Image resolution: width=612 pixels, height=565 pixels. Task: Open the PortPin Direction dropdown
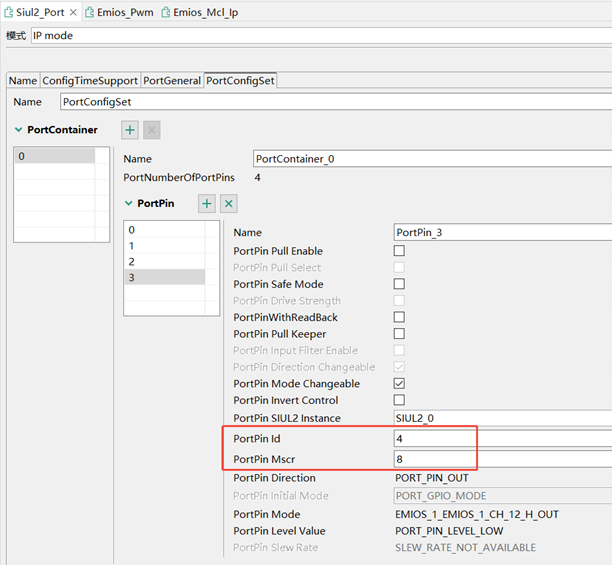pyautogui.click(x=500, y=478)
